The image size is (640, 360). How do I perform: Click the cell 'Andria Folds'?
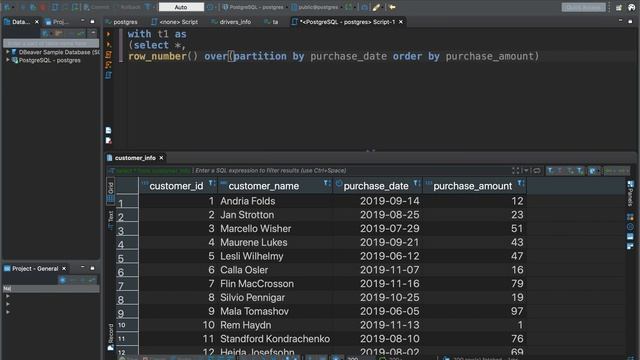click(247, 201)
